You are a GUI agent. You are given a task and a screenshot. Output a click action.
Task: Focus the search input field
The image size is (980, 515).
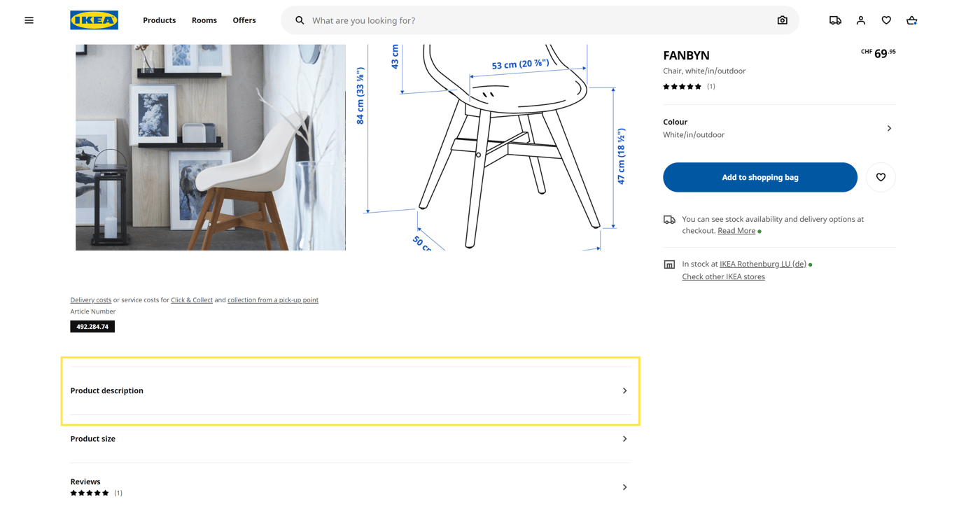click(x=539, y=20)
